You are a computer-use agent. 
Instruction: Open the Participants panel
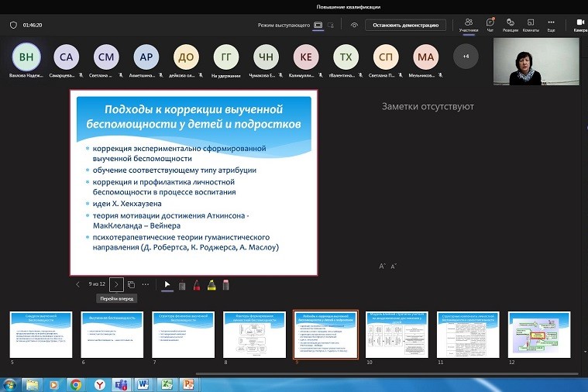[x=468, y=25]
